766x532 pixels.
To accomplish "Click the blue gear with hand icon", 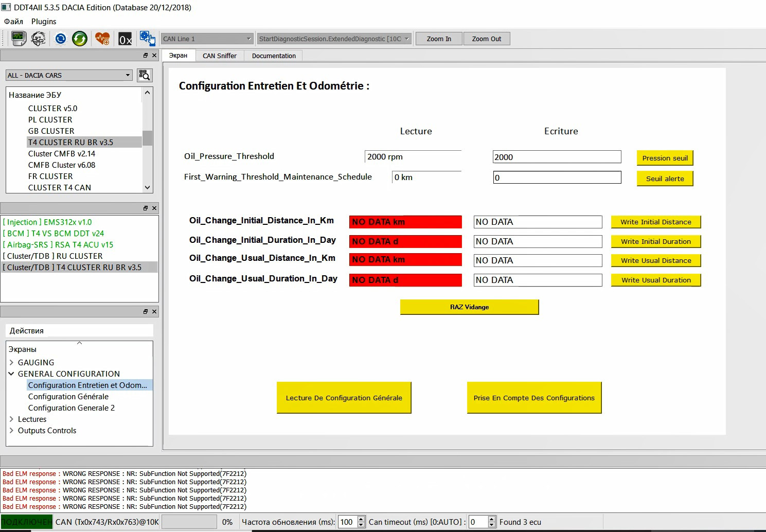I will pyautogui.click(x=147, y=39).
